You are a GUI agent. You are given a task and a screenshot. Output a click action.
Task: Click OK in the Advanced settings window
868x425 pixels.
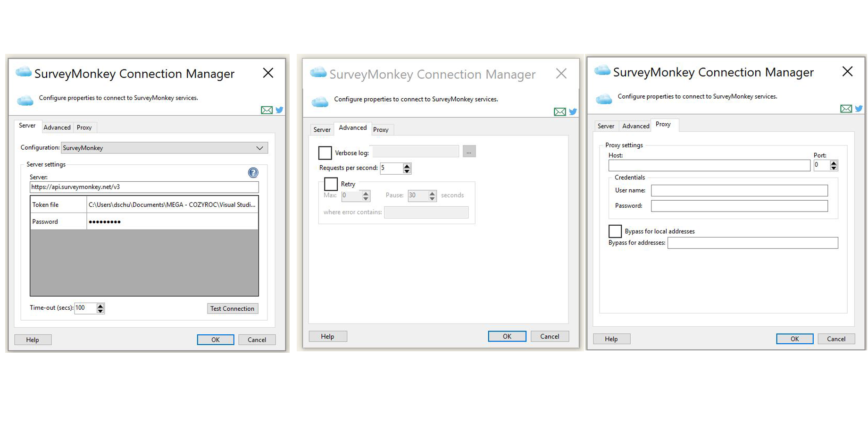pyautogui.click(x=507, y=336)
